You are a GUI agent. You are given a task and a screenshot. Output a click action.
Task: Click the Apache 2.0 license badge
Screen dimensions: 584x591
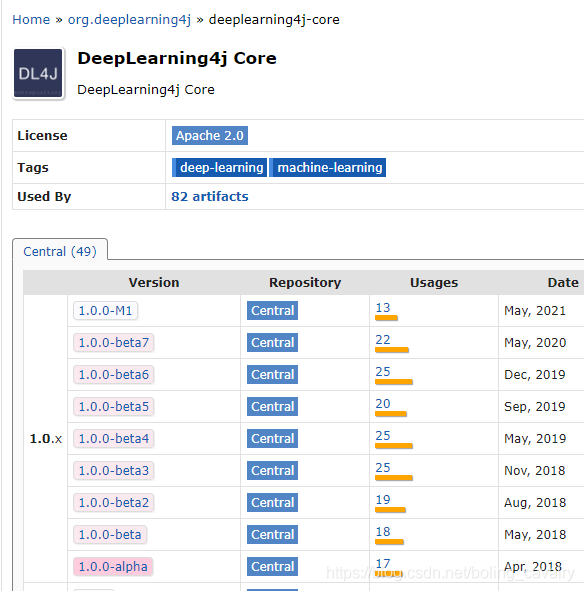210,136
